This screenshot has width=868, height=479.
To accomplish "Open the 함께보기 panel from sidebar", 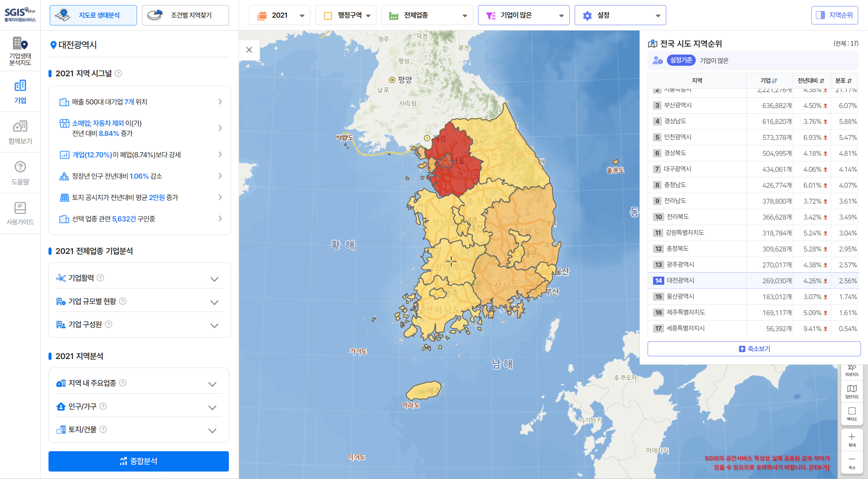I will tap(20, 132).
